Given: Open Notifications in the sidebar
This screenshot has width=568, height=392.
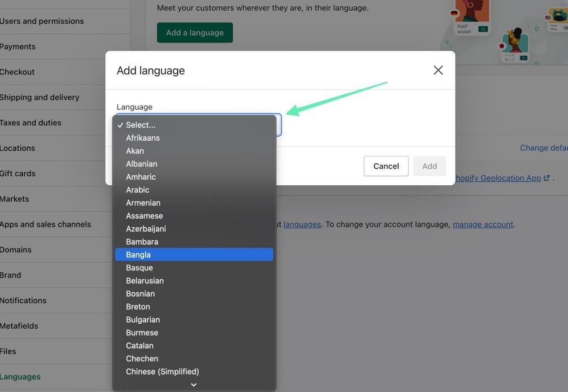Looking at the screenshot, I should pos(23,300).
